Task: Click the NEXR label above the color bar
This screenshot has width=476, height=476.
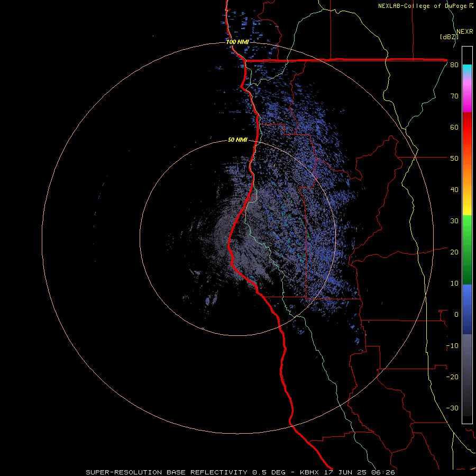Action: 465,32
